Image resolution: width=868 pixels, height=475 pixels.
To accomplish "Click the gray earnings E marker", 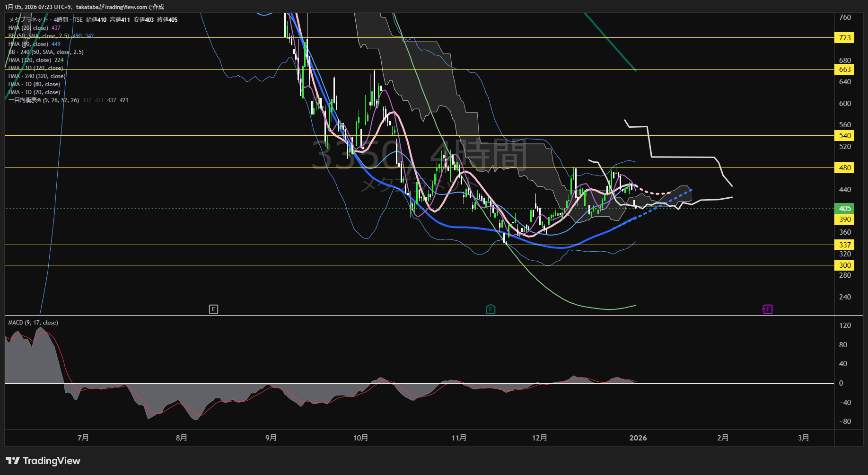I will [x=213, y=309].
